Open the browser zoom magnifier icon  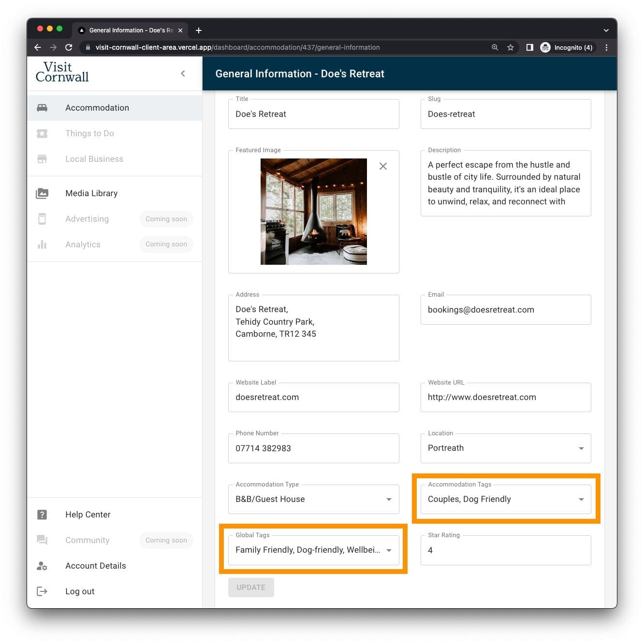(x=495, y=47)
